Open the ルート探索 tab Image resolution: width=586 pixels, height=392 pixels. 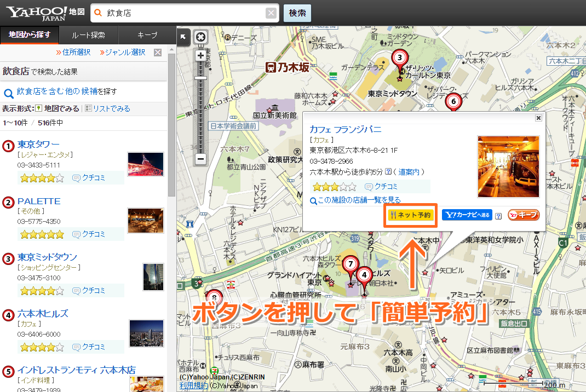pyautogui.click(x=89, y=35)
